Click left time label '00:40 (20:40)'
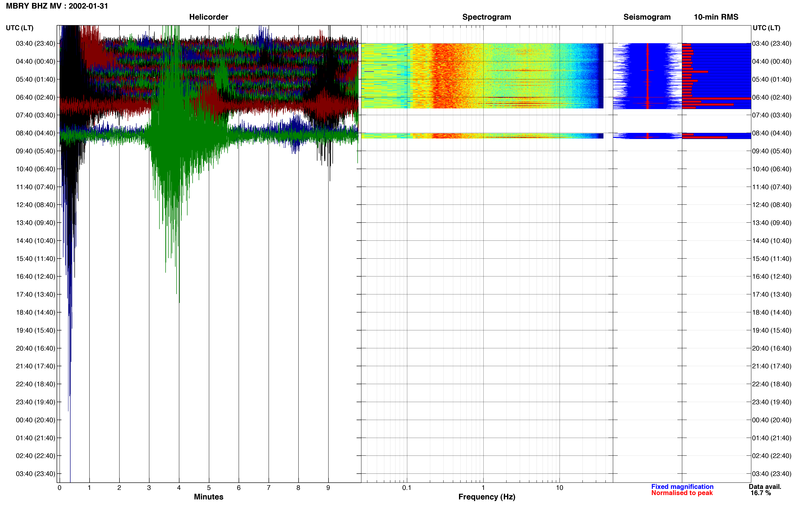812x508 pixels. pos(36,420)
